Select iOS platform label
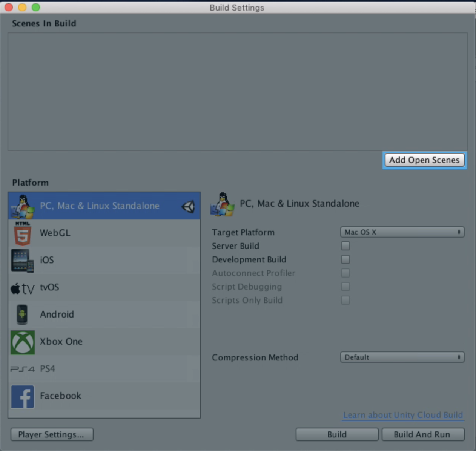The image size is (476, 451). (x=47, y=260)
